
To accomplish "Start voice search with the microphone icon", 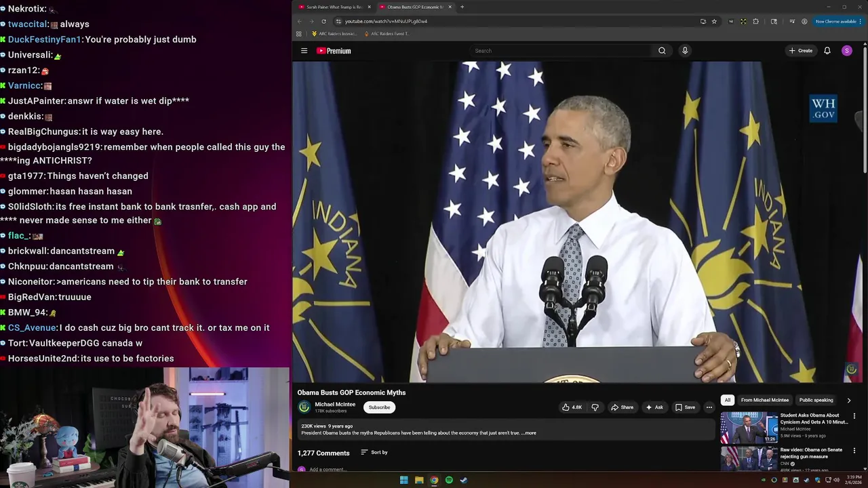I will [685, 51].
